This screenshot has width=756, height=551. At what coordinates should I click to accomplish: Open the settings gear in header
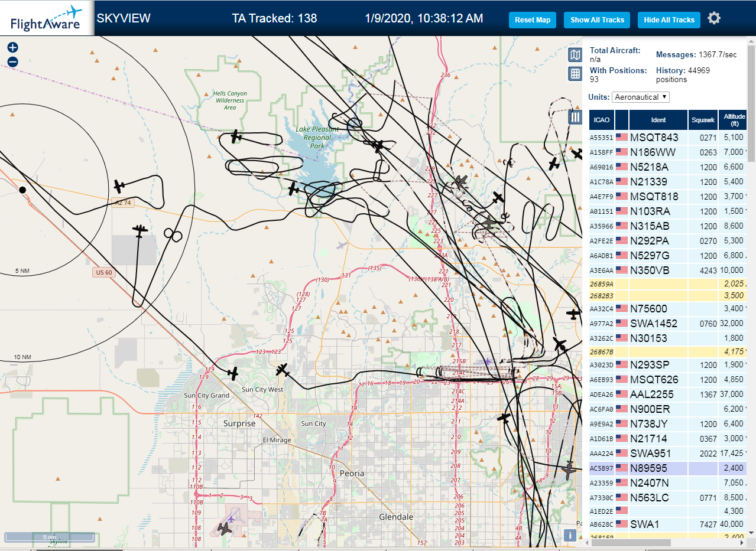(714, 18)
